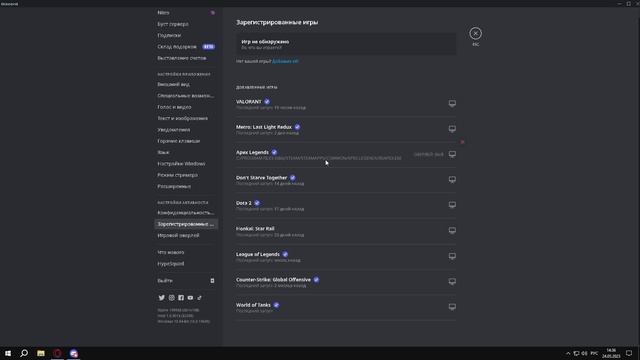Click Выйти to log out

186,280
